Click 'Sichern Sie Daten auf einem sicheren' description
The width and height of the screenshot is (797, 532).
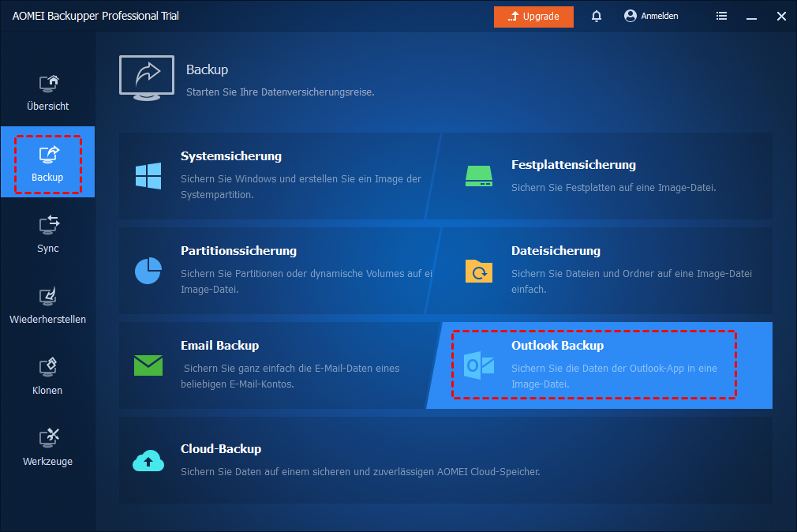pyautogui.click(x=361, y=471)
